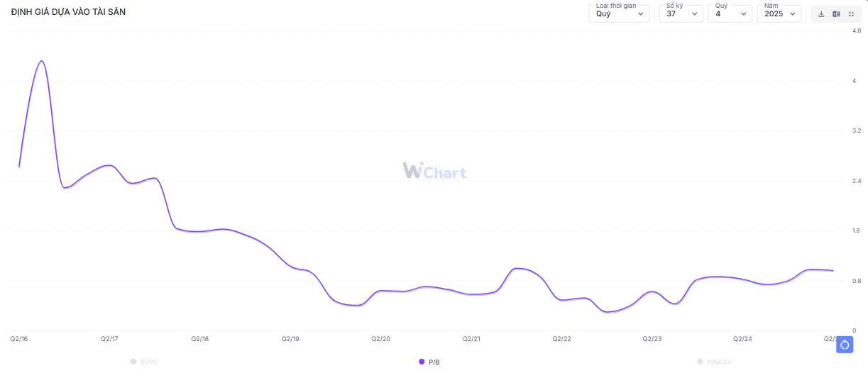Click the Q2/20 marker on the time axis
This screenshot has height=378, width=868.
pos(381,339)
